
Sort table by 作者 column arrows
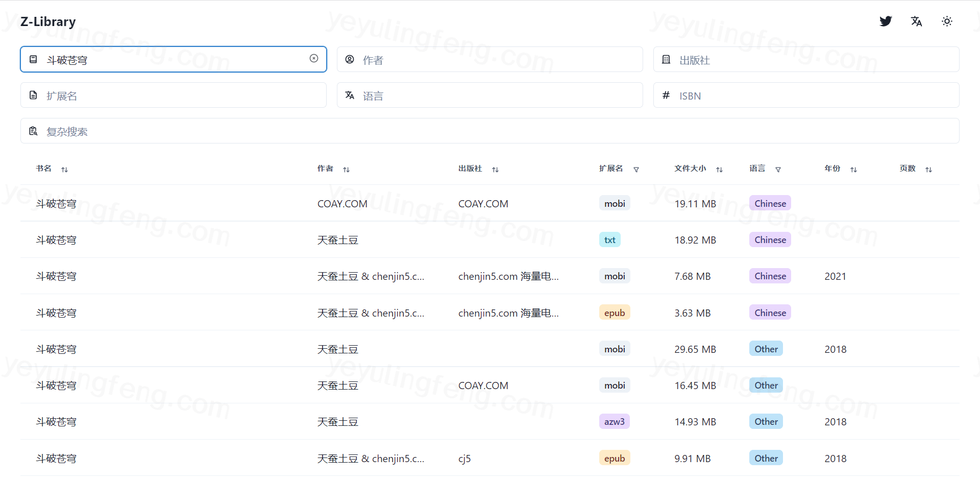[347, 170]
